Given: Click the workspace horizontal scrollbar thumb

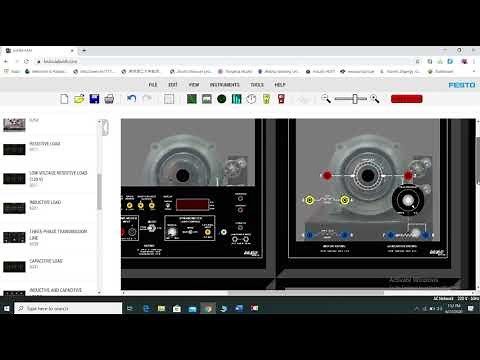Looking at the screenshot, I should 306,293.
